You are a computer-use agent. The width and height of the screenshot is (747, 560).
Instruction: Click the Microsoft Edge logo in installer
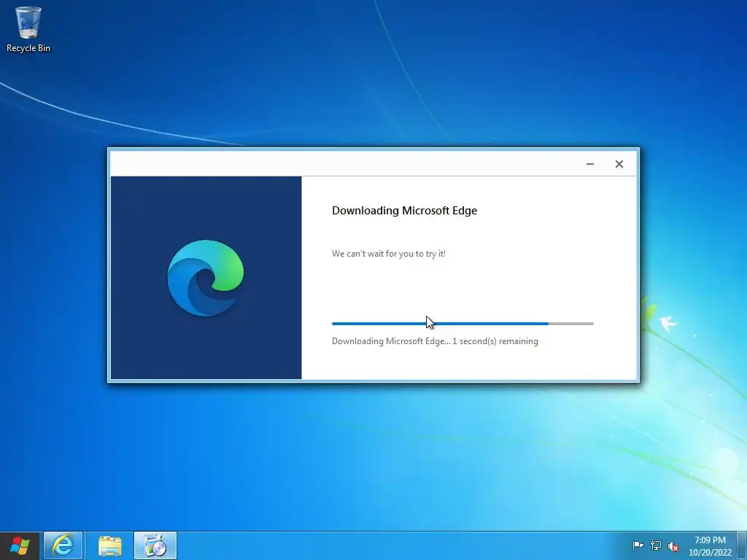(x=206, y=278)
